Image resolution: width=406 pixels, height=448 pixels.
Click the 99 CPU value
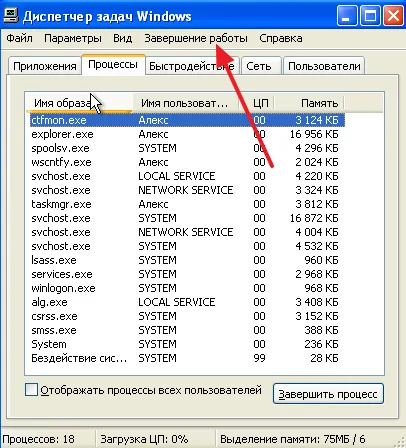(259, 358)
